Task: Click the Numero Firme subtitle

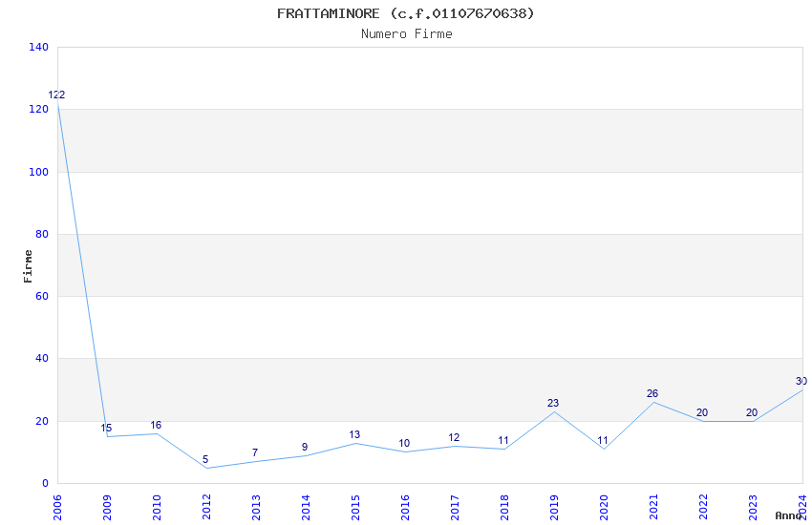Action: click(406, 33)
